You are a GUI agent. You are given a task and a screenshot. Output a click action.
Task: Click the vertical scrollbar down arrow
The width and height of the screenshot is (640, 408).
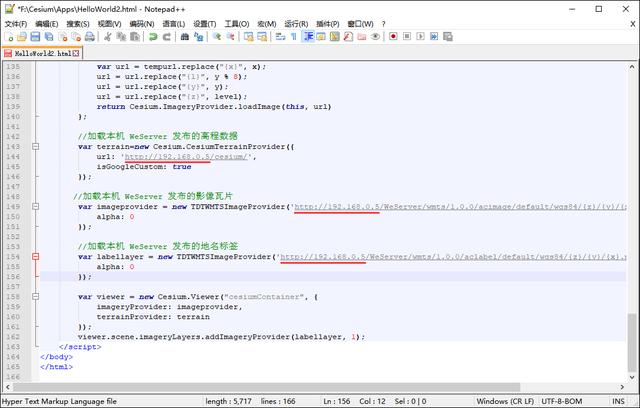632,377
